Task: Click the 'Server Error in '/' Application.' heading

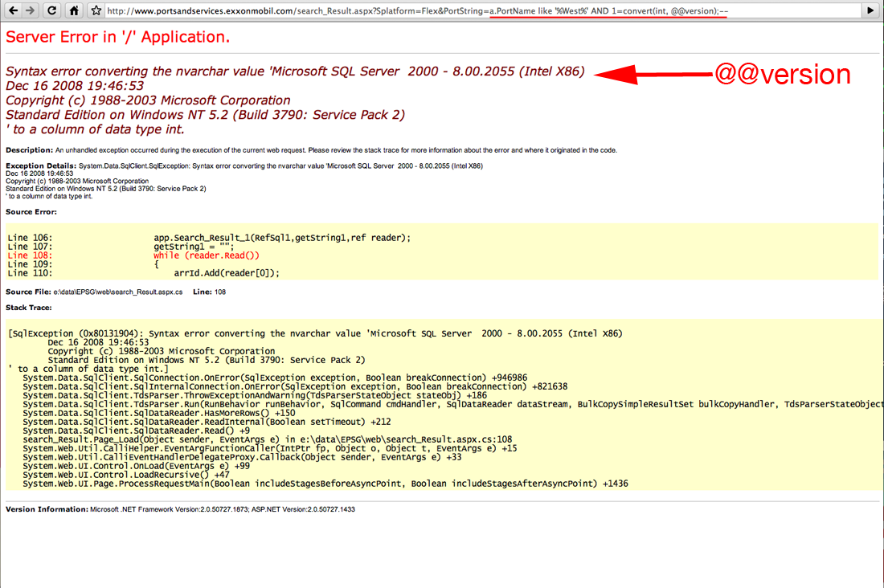Action: pyautogui.click(x=118, y=37)
